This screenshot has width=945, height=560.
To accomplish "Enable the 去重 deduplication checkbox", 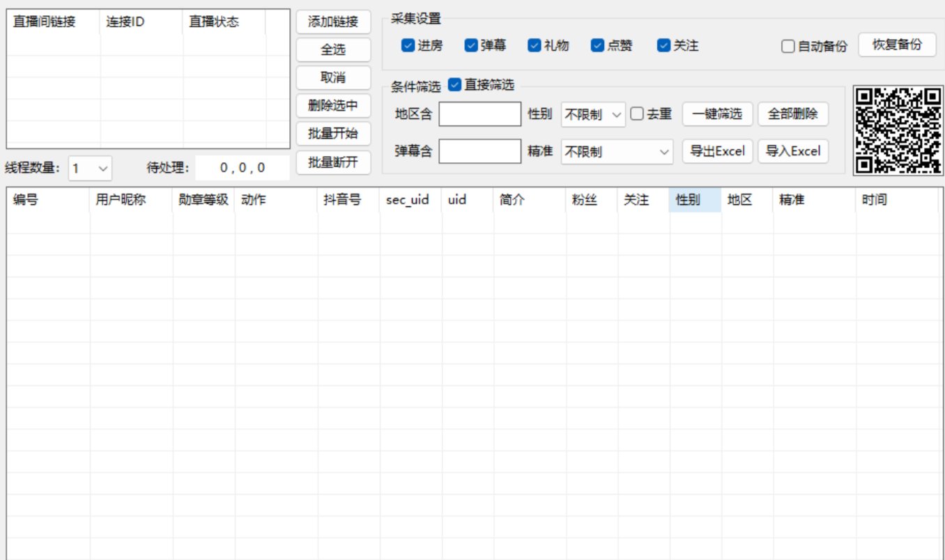I will click(x=638, y=114).
